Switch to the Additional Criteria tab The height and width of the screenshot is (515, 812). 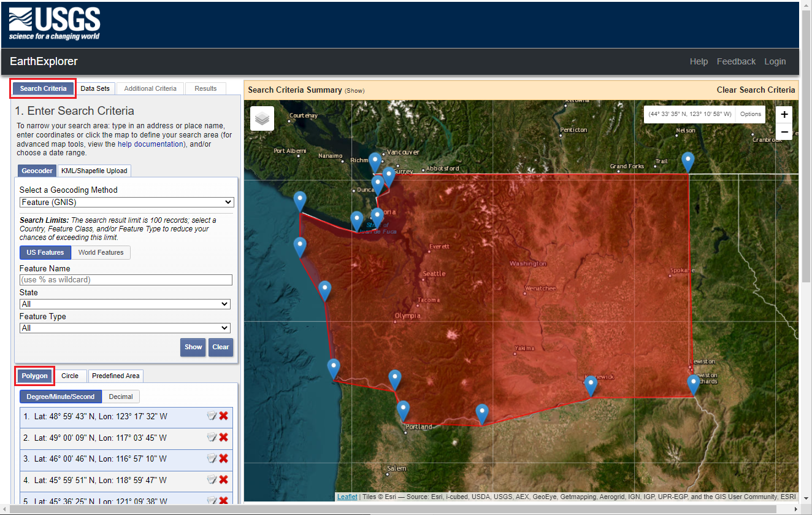150,88
